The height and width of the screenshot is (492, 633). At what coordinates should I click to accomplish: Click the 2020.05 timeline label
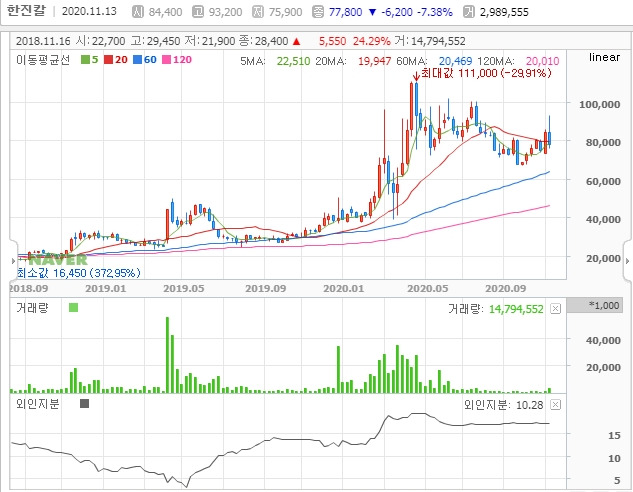[428, 289]
